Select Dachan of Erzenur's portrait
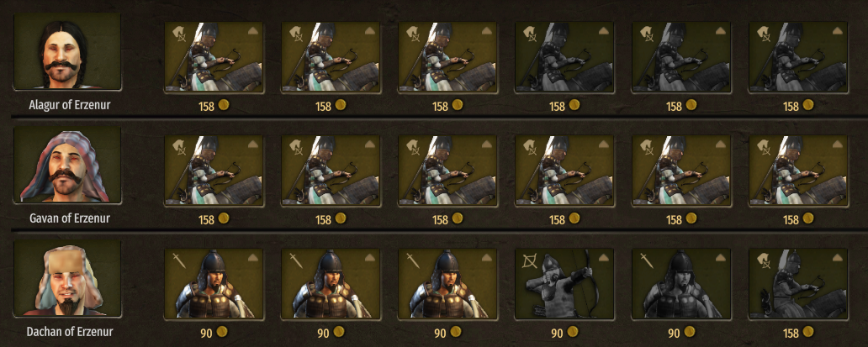The width and height of the screenshot is (868, 347). click(x=67, y=278)
